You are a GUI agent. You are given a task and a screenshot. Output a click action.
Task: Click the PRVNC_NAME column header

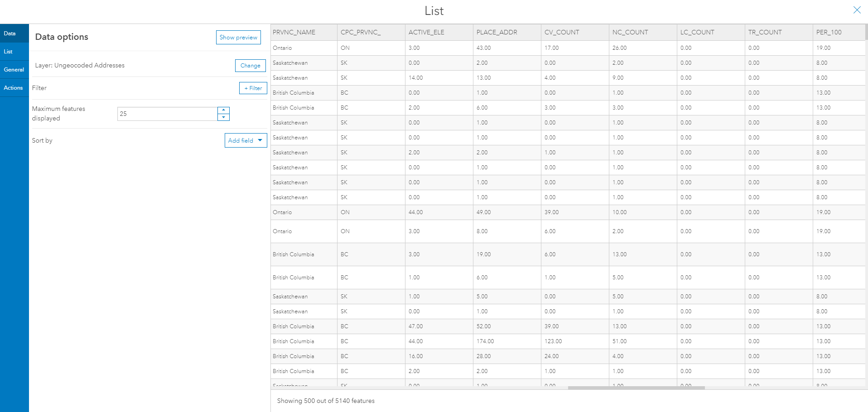tap(294, 32)
